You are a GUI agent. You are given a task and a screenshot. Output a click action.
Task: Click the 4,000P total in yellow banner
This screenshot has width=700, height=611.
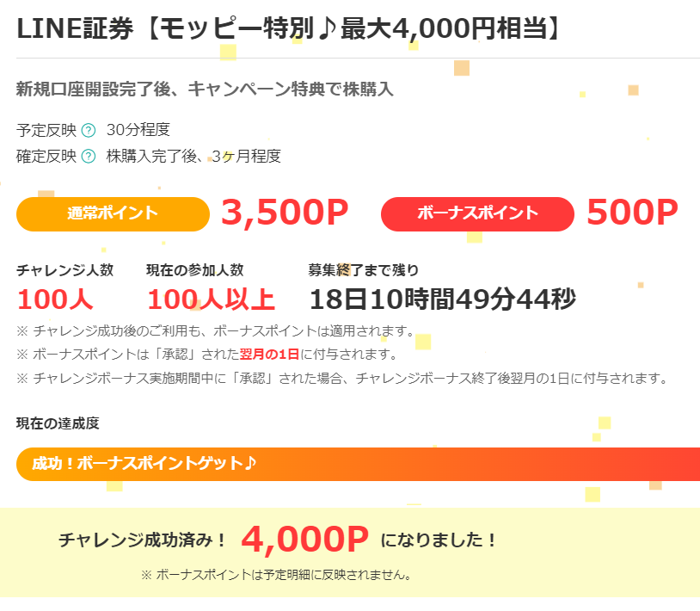(305, 540)
